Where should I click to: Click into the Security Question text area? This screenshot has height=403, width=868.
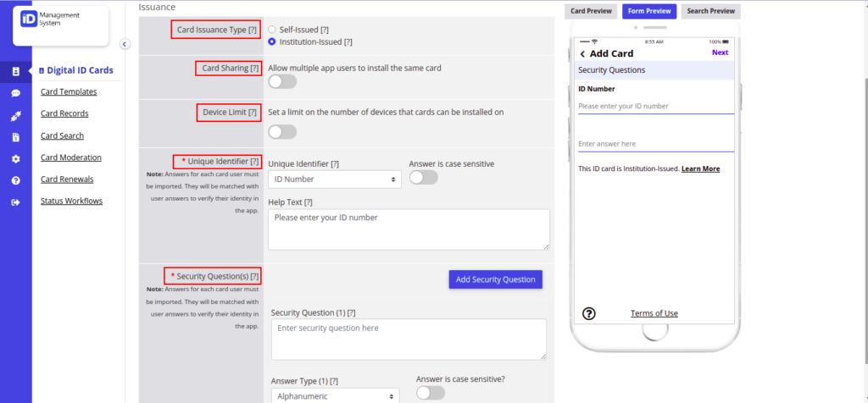(x=409, y=340)
